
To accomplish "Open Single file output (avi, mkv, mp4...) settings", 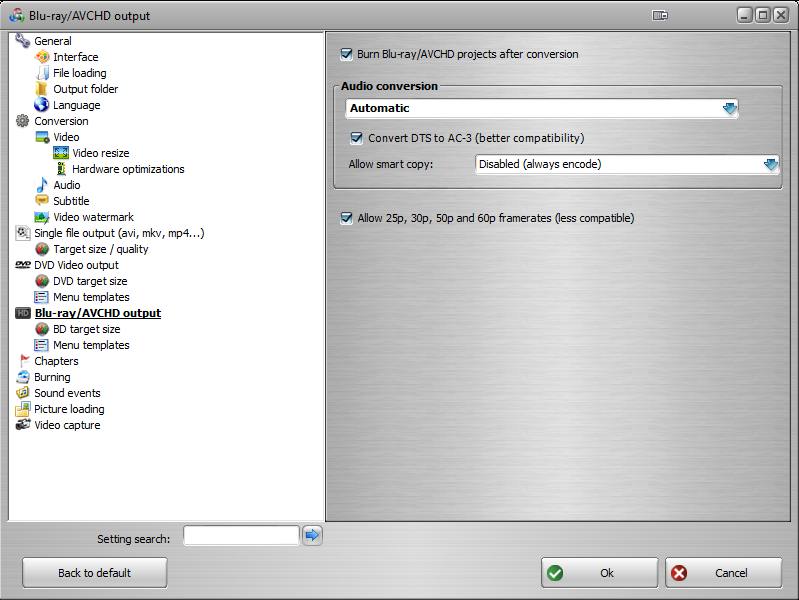I will (119, 233).
